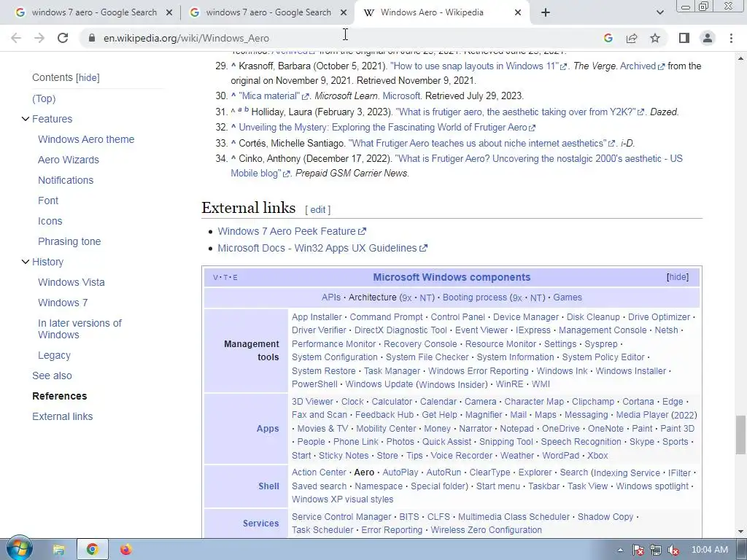Open the Command Prompt article link

[387, 316]
